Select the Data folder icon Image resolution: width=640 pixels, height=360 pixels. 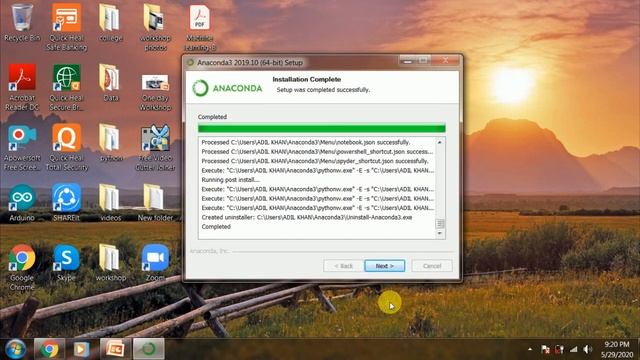click(111, 83)
